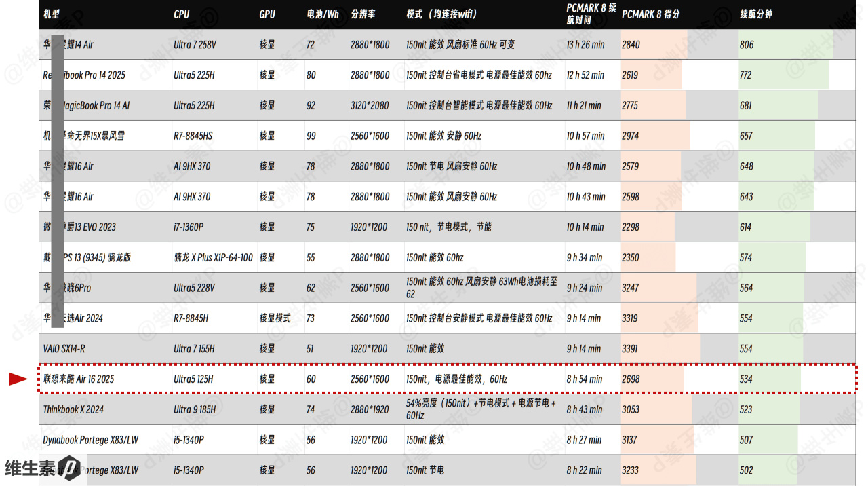The width and height of the screenshot is (868, 486).
Task: Select the 机型 column header
Action: coord(52,14)
